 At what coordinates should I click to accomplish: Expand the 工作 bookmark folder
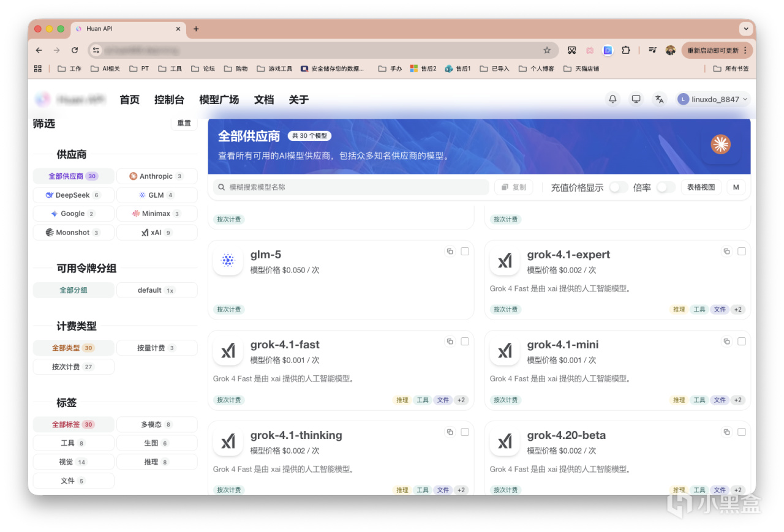pos(69,69)
